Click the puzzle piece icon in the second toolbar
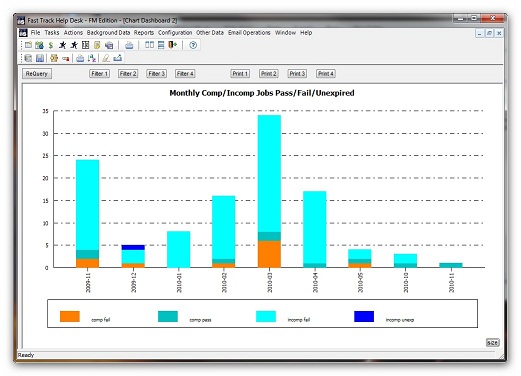 coord(54,58)
